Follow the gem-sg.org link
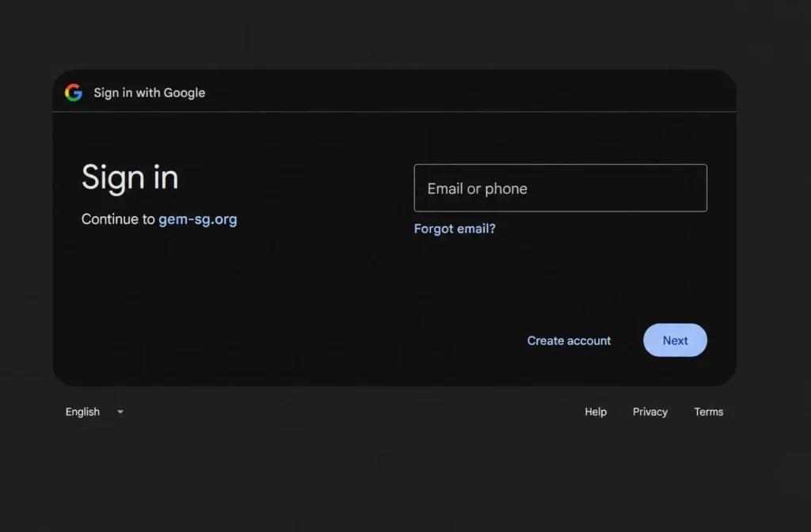This screenshot has width=811, height=532. [x=197, y=219]
